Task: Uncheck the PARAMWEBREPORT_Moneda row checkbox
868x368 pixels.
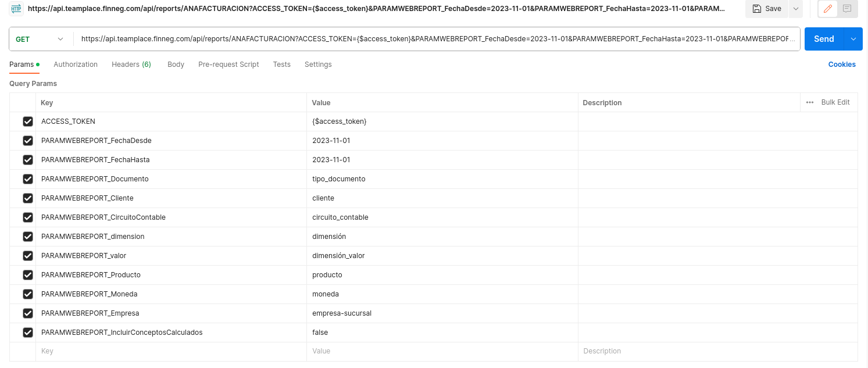Action: pos(27,294)
